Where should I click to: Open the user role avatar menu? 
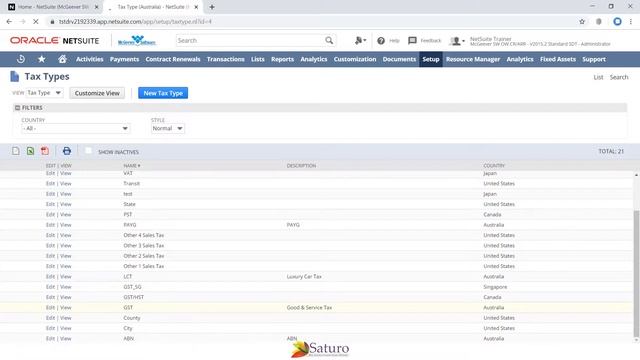[x=457, y=41]
